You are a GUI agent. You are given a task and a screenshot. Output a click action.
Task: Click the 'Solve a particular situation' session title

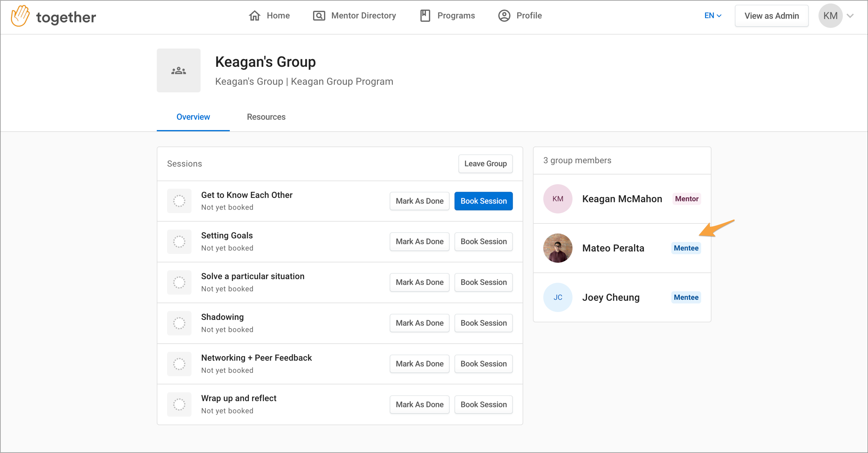[253, 276]
